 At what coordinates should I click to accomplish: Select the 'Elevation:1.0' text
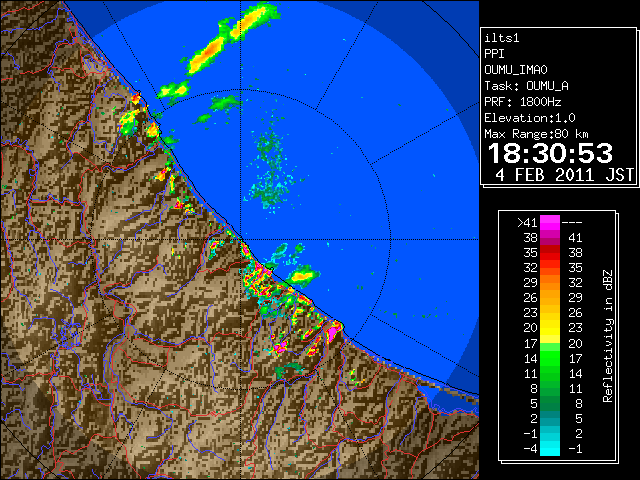(x=530, y=118)
